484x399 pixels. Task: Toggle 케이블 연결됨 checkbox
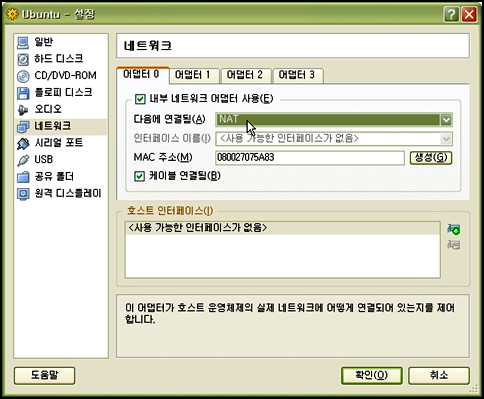(x=139, y=176)
